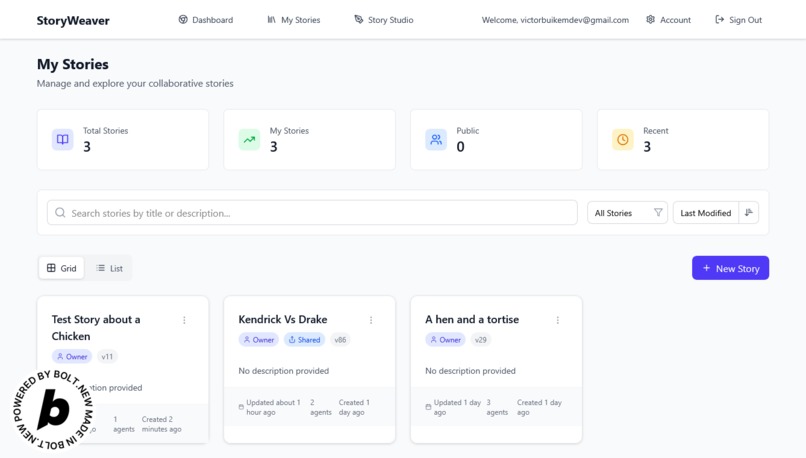This screenshot has width=806, height=458.
Task: Click the Public users icon
Action: 436,139
